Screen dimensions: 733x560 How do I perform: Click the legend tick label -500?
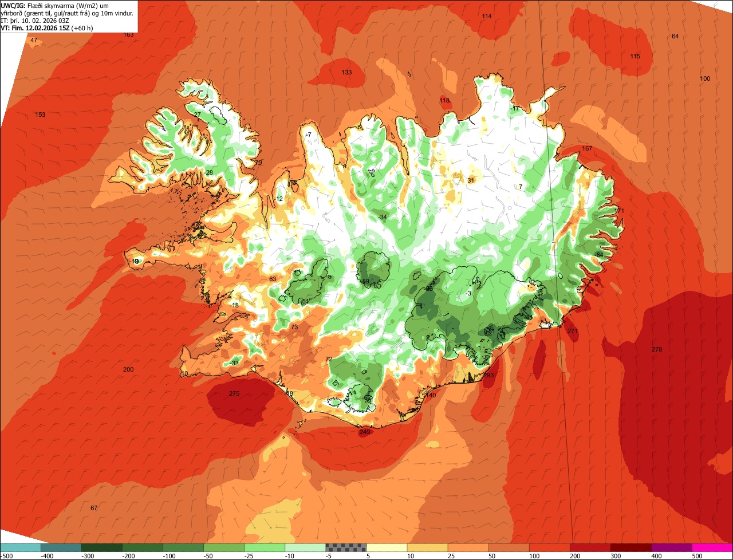(x=6, y=556)
